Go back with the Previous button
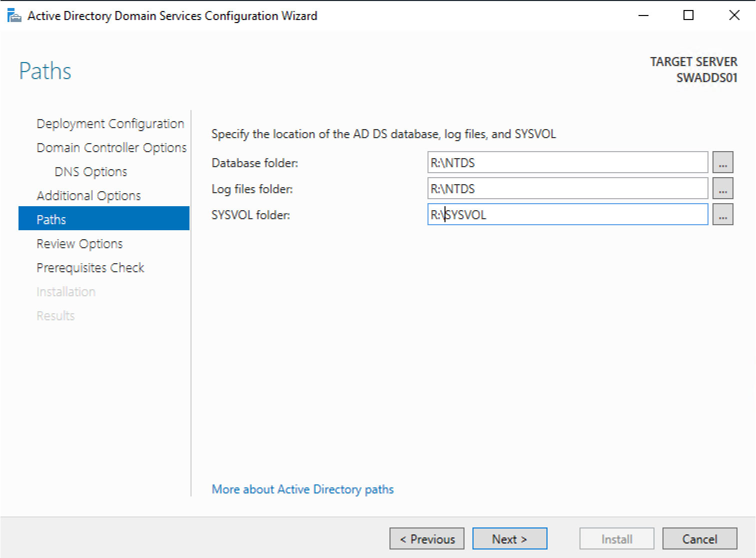The width and height of the screenshot is (756, 558). point(427,539)
